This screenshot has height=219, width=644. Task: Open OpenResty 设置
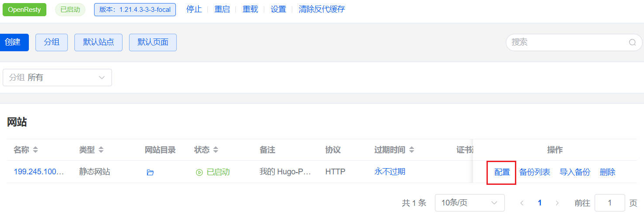coord(278,9)
